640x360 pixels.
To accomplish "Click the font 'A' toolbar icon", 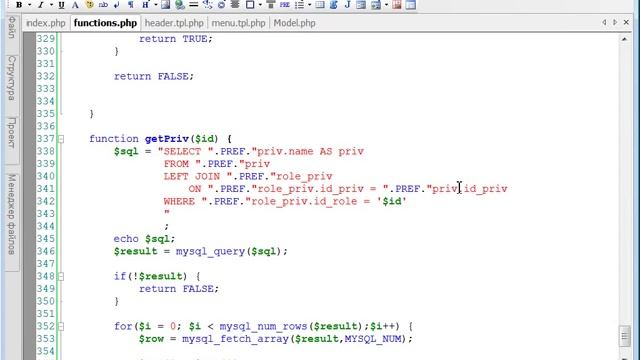I will tap(75, 5).
